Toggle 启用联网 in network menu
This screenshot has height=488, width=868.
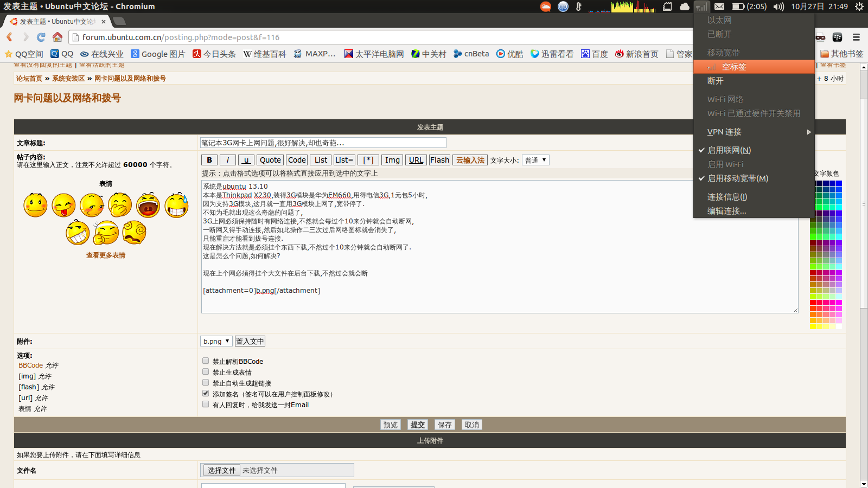pyautogui.click(x=754, y=150)
